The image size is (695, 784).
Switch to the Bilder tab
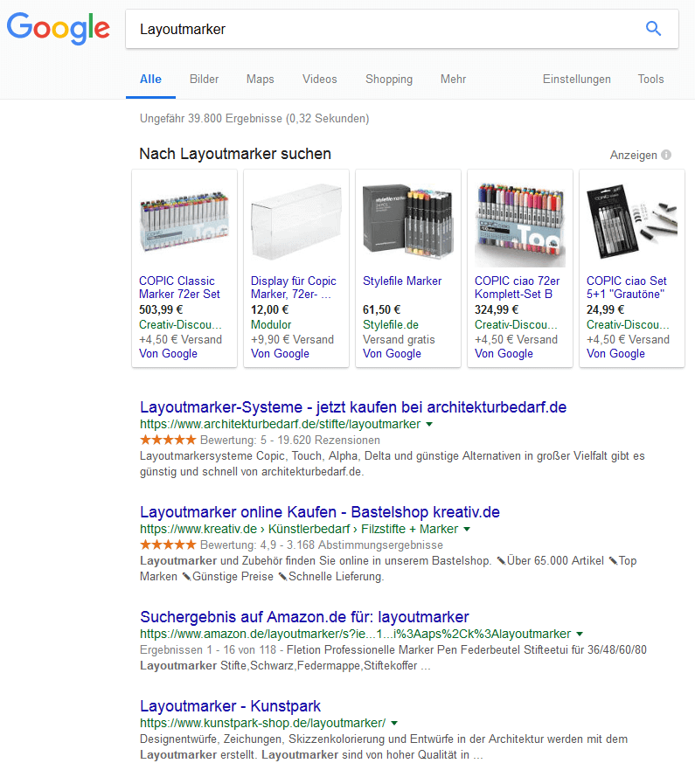pos(204,79)
